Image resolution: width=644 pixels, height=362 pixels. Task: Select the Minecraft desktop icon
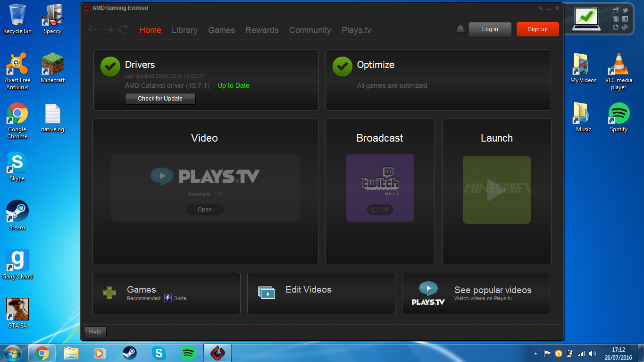click(52, 68)
